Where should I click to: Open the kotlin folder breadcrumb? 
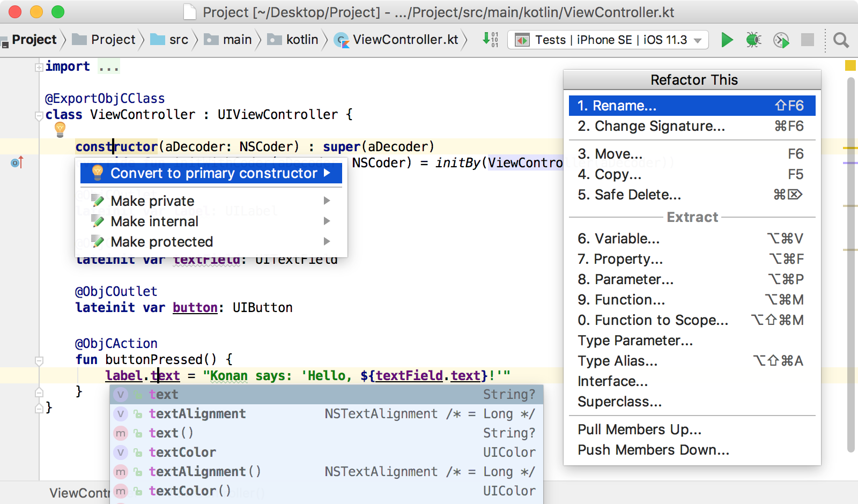pyautogui.click(x=293, y=40)
